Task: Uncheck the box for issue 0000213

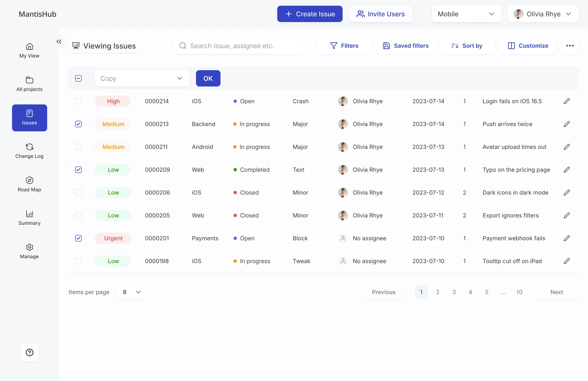Action: (x=78, y=124)
